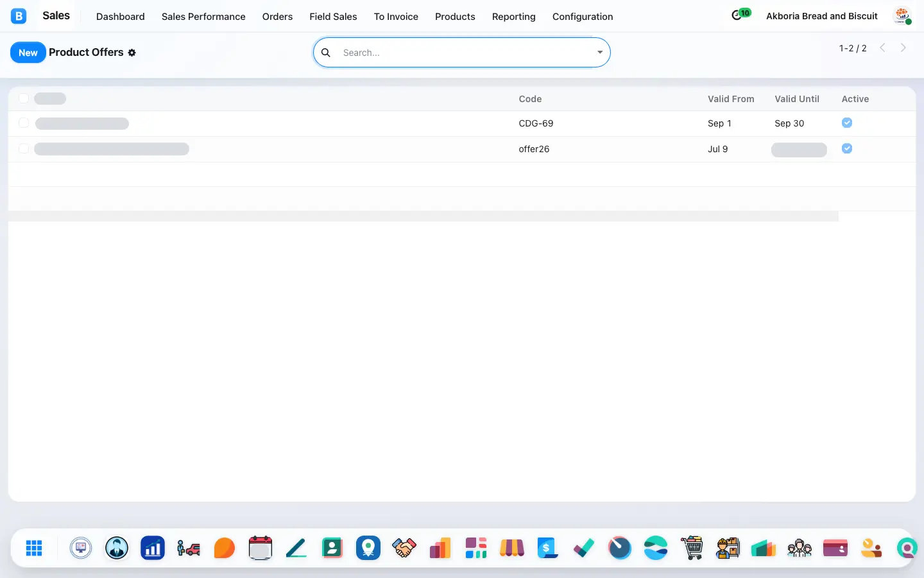
Task: Open the person-with-red-car app icon
Action: pos(189,548)
